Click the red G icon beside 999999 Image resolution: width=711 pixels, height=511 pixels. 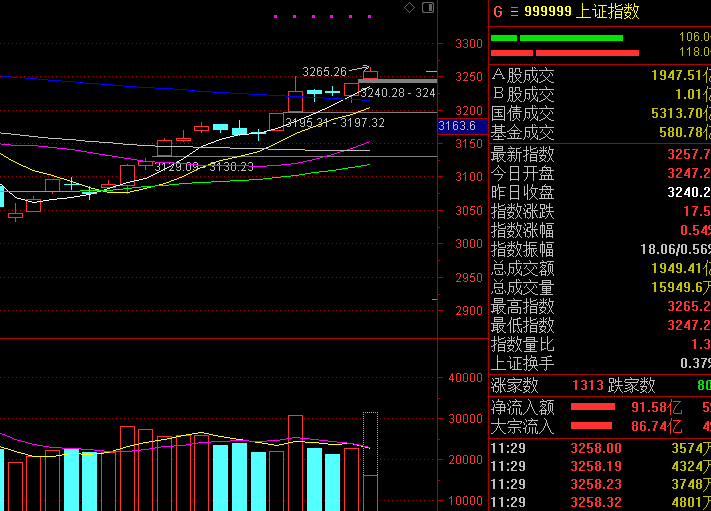(498, 11)
